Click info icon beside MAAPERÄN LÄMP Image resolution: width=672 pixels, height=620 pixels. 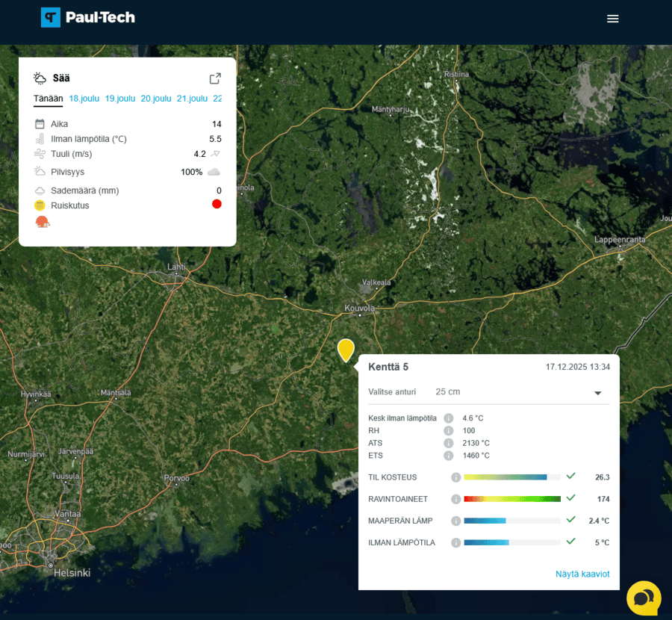(455, 521)
